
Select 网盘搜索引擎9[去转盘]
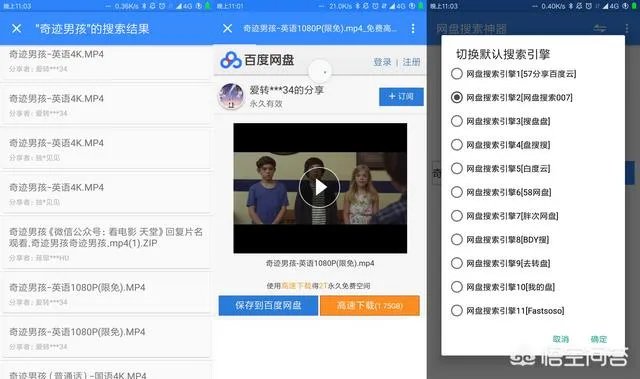pyautogui.click(x=501, y=263)
